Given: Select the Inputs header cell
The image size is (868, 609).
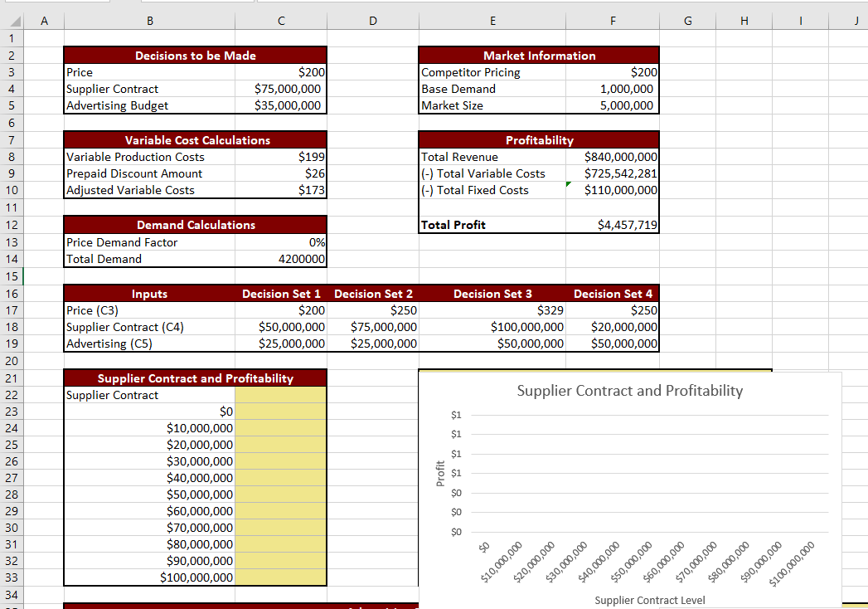Looking at the screenshot, I should 149,293.
